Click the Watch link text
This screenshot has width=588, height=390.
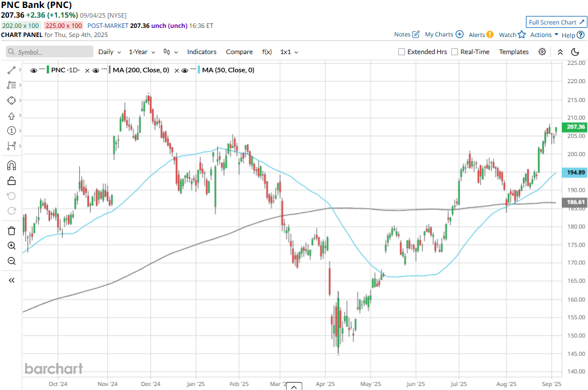[x=508, y=35]
